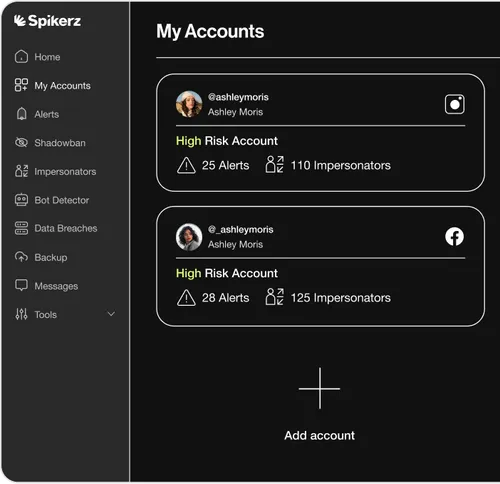This screenshot has height=484, width=500.
Task: Click the Shadowban crossed-eye icon
Action: (x=21, y=142)
